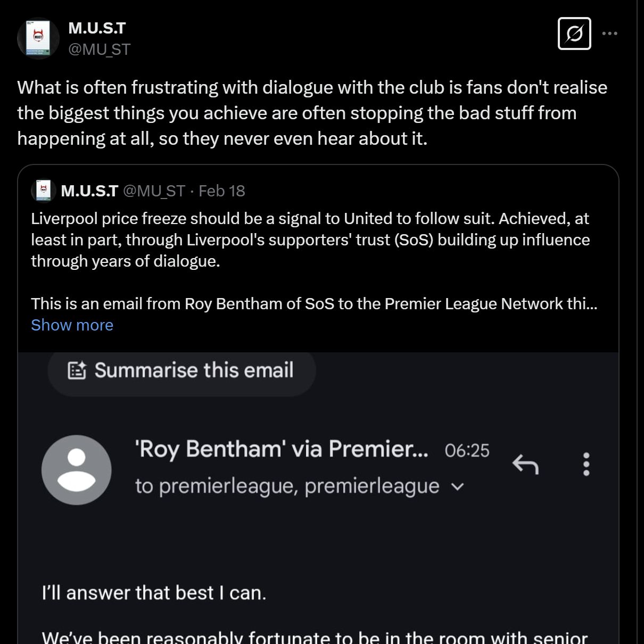644x644 pixels.
Task: Open the quoted post's M.U.S.T author name
Action: 89,191
